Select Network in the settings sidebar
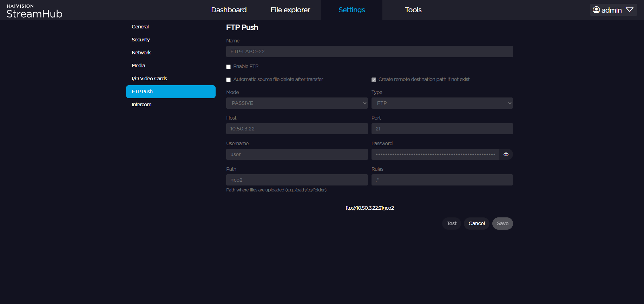644x304 pixels. 141,53
